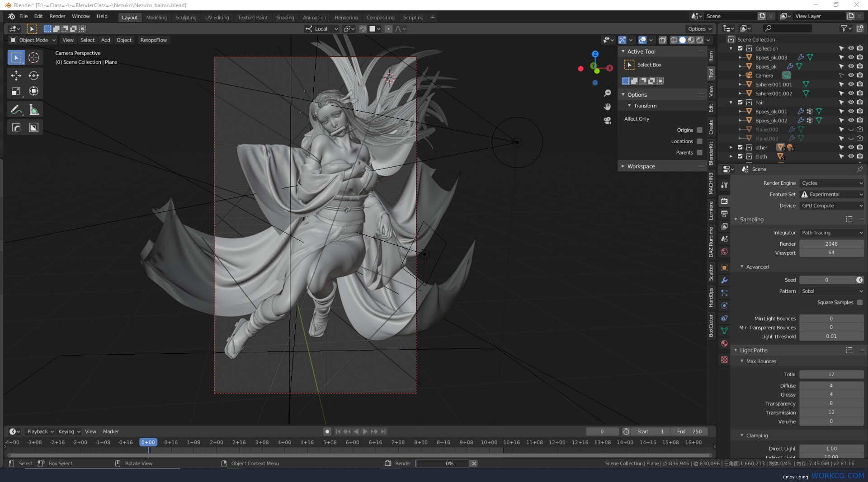The image size is (868, 482).
Task: Disable rendering of Sphere:001.002
Action: point(859,94)
